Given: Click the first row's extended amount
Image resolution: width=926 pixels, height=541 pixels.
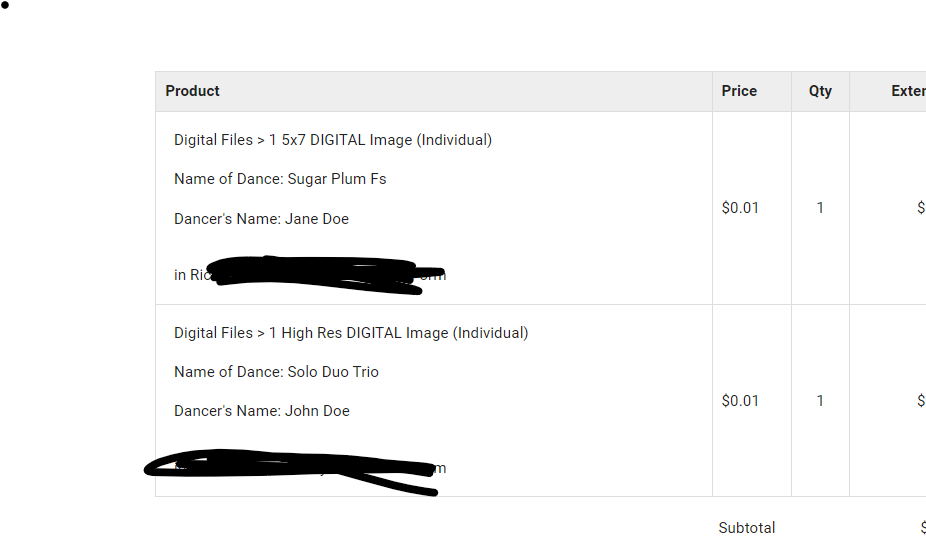Looking at the screenshot, I should tap(921, 208).
